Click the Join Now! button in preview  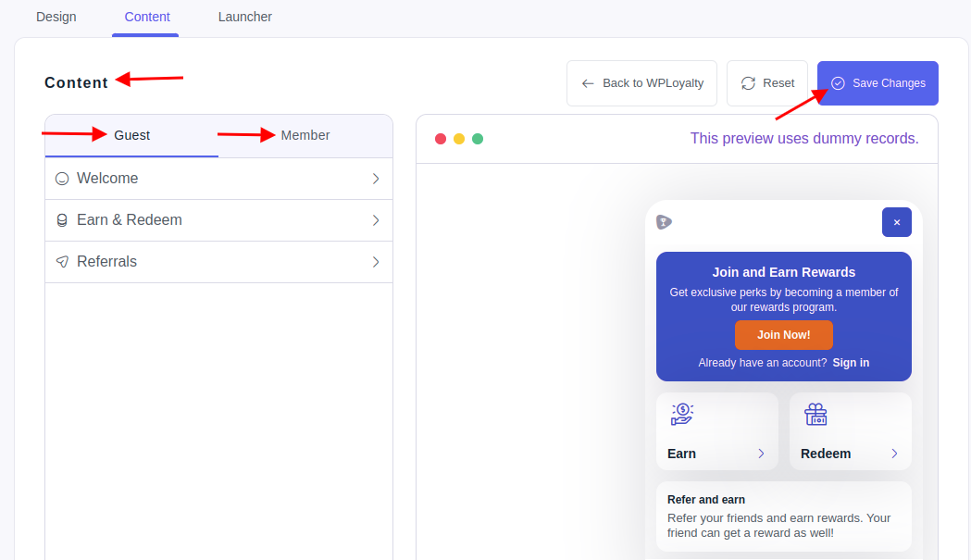coord(783,334)
